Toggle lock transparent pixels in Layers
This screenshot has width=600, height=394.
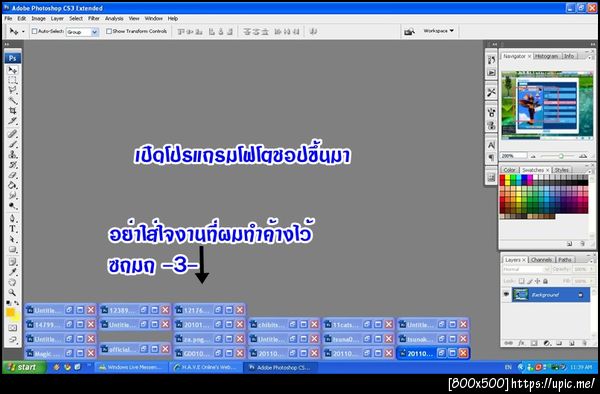tap(521, 281)
